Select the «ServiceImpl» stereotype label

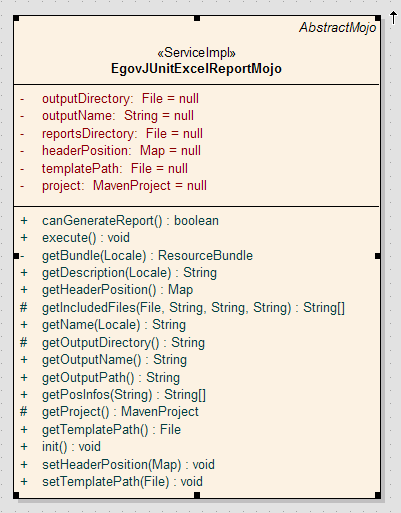pyautogui.click(x=196, y=53)
